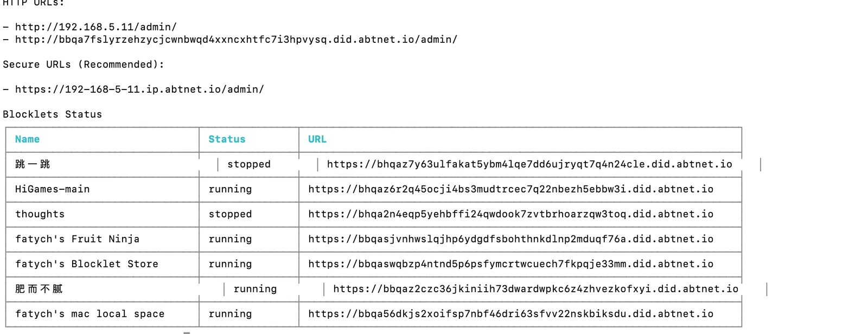This screenshot has width=868, height=334.
Task: Open the fatych's Blocklet Store URL
Action: coord(510,264)
